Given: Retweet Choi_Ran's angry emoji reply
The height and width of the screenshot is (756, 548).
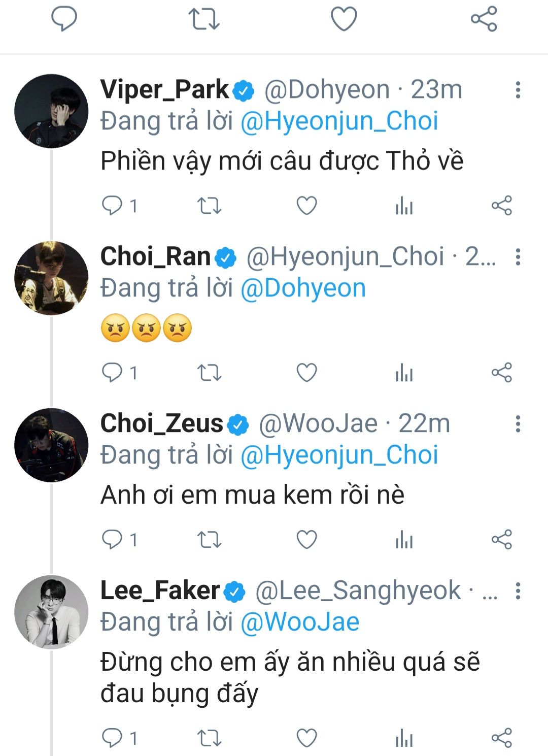Looking at the screenshot, I should tap(209, 373).
